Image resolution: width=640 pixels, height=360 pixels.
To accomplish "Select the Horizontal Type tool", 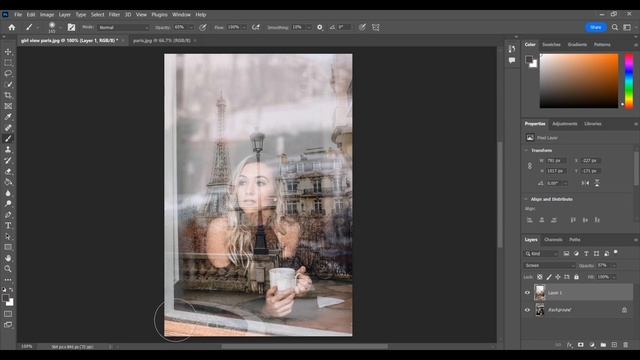I will click(x=8, y=225).
